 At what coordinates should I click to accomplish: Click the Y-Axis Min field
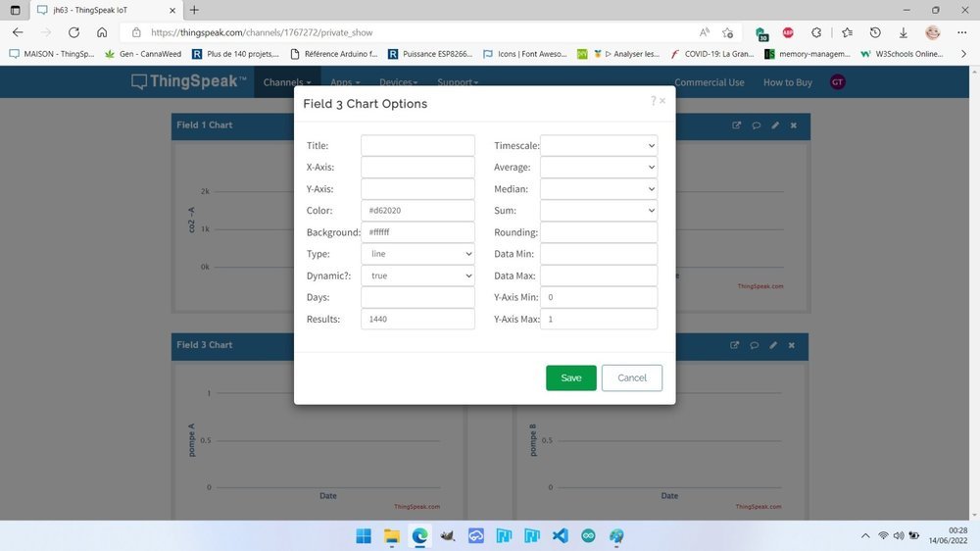(x=599, y=297)
